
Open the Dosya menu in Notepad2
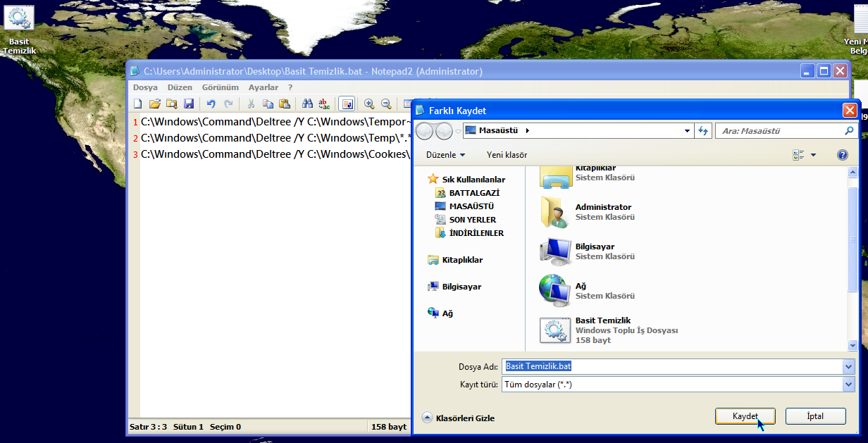(145, 87)
